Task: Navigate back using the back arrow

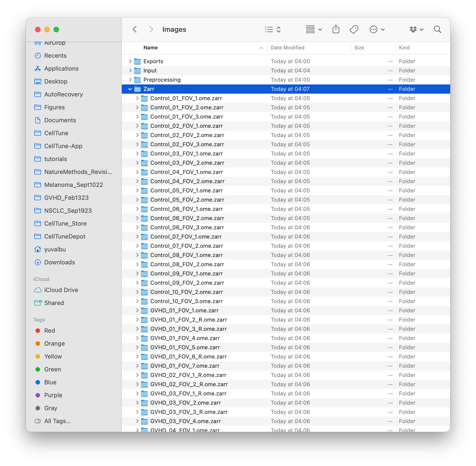Action: point(135,29)
